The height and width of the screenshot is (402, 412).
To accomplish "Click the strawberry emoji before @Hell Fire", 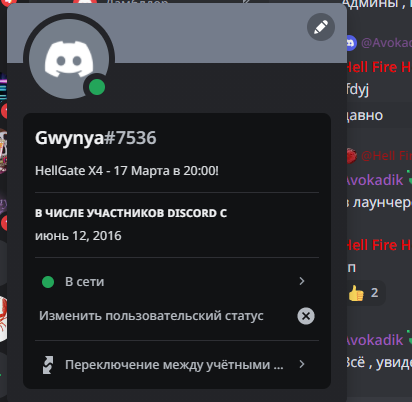I will [351, 156].
